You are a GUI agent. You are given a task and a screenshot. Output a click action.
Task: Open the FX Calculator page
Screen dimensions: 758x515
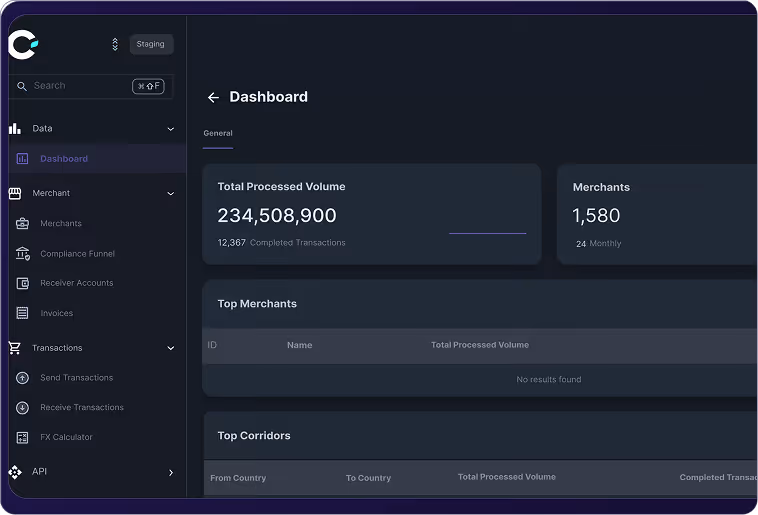point(66,437)
